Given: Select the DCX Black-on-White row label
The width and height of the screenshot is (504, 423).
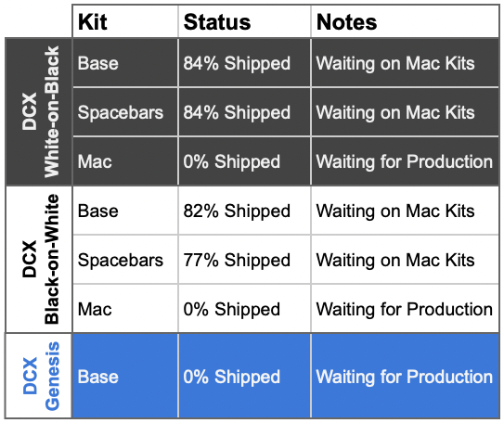Looking at the screenshot, I should click(x=39, y=259).
